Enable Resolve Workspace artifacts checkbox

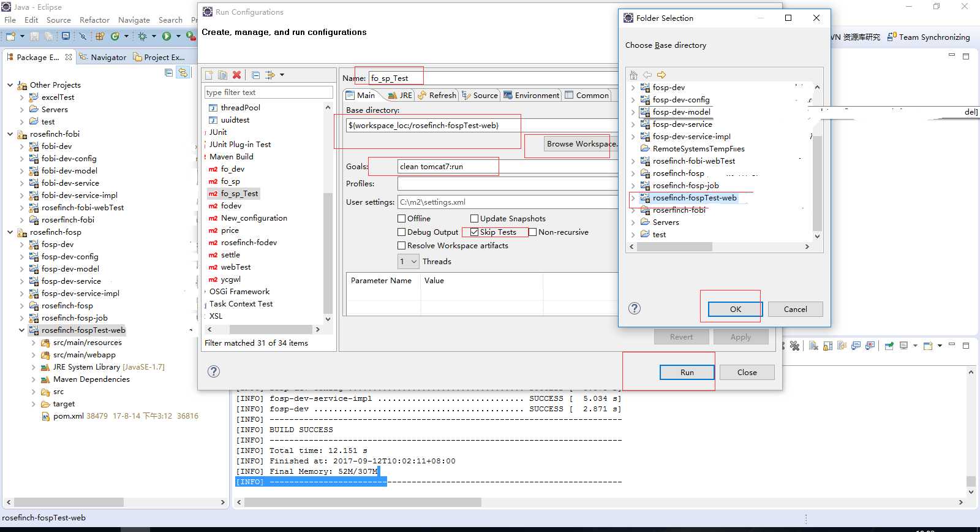[x=402, y=246]
